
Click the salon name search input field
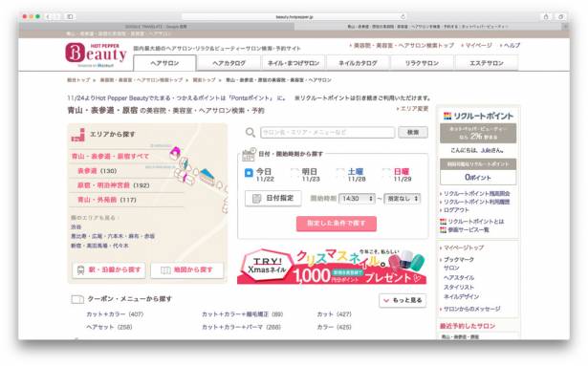click(x=327, y=133)
